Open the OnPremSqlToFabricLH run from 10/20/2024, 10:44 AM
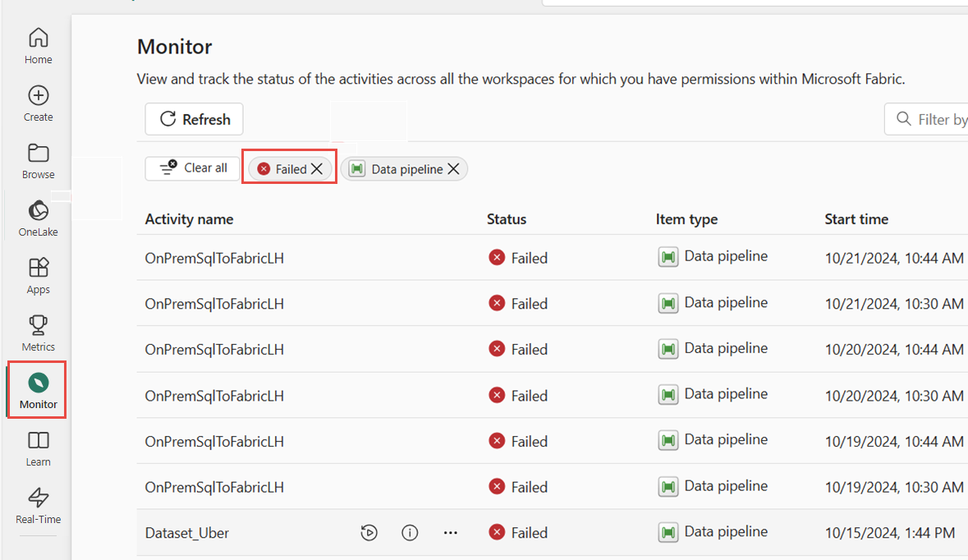This screenshot has height=560, width=968. pos(214,350)
